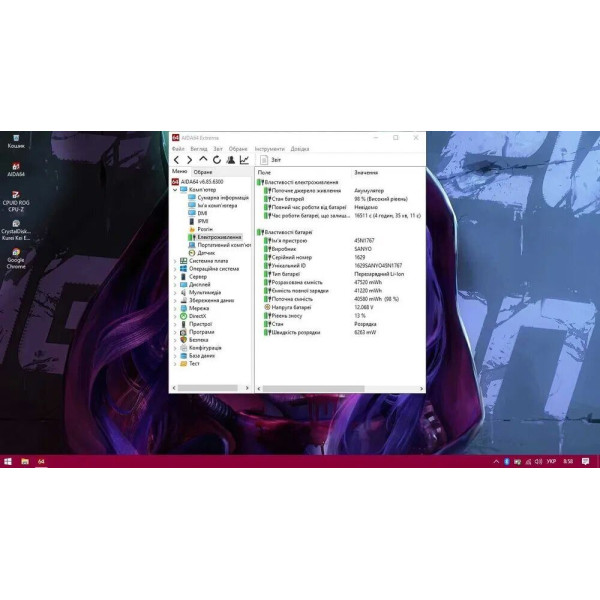Select the Розгін tree item
Viewport: 600px width, 600px height.
tap(200, 229)
